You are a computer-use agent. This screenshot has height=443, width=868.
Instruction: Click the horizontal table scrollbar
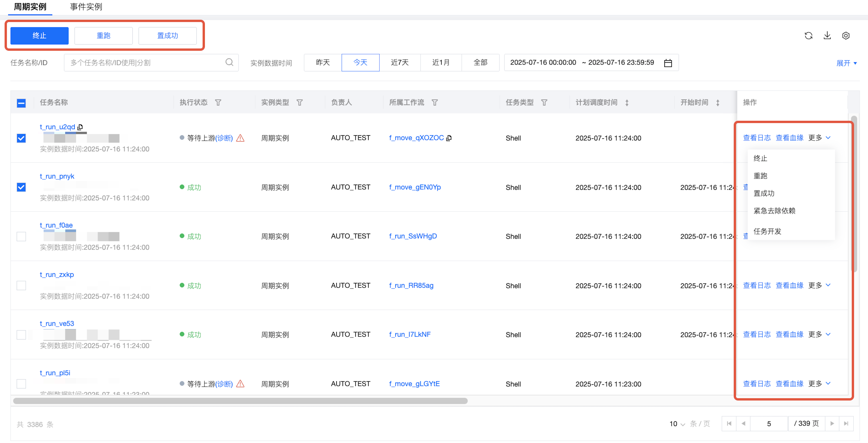coord(240,401)
